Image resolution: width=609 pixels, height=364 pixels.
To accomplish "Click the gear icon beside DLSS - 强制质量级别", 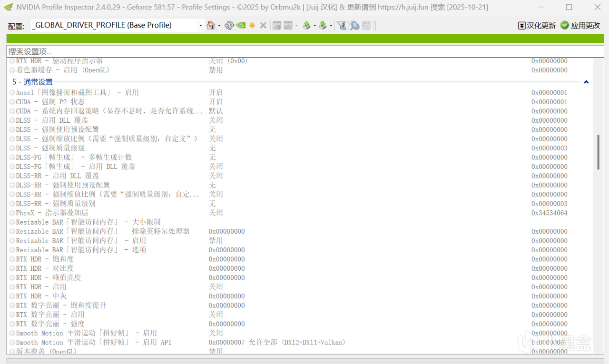I will pyautogui.click(x=12, y=148).
